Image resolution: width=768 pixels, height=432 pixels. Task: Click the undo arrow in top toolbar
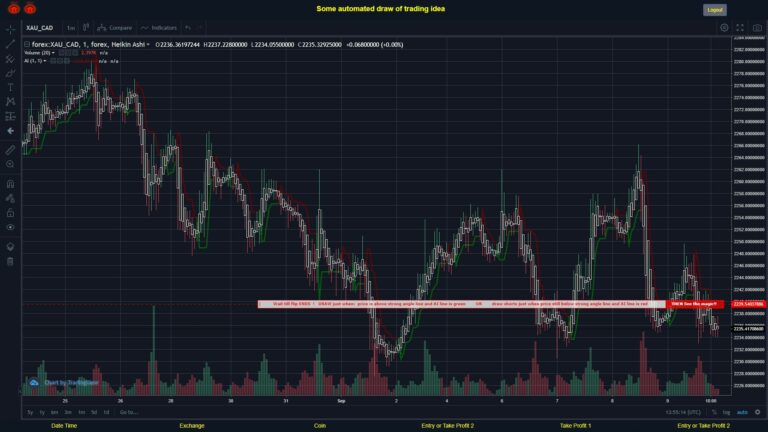188,28
